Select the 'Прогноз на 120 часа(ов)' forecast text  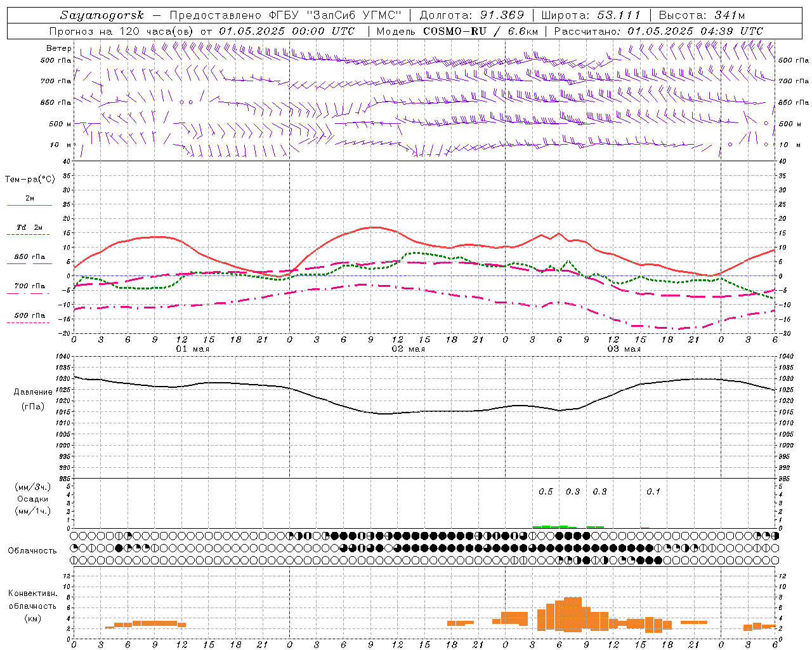(122, 31)
